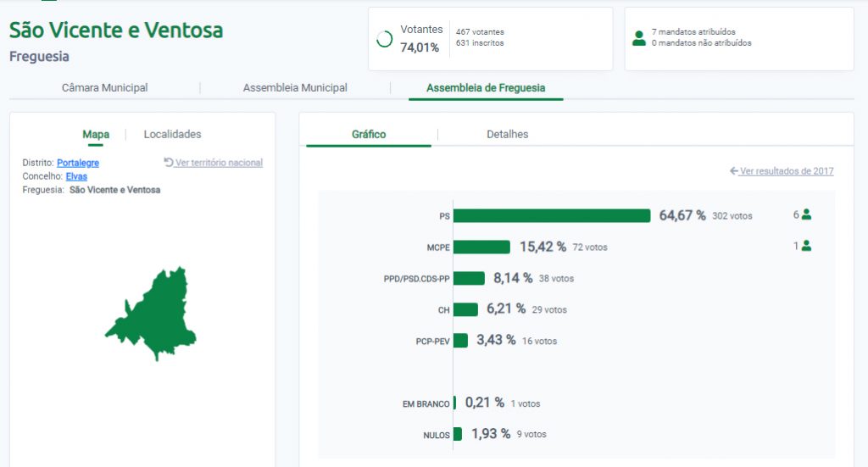Click the voter turnout circular progress icon
The image size is (868, 467).
[384, 39]
